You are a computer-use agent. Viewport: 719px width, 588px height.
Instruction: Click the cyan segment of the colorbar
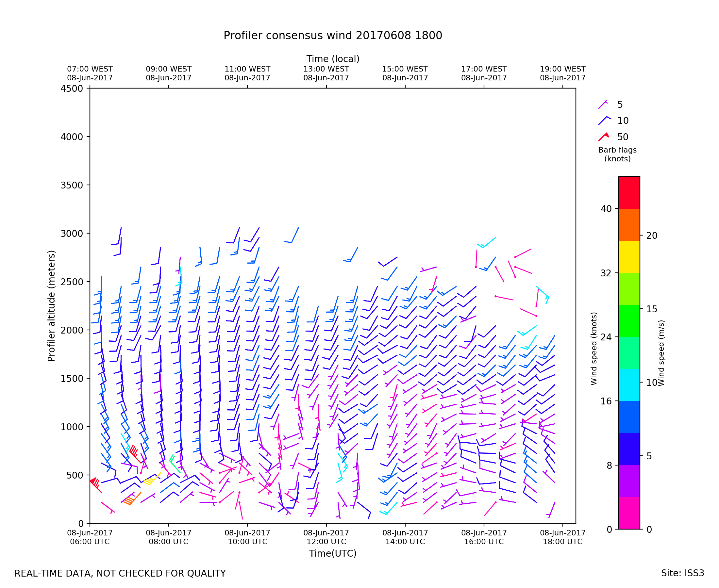pos(629,385)
